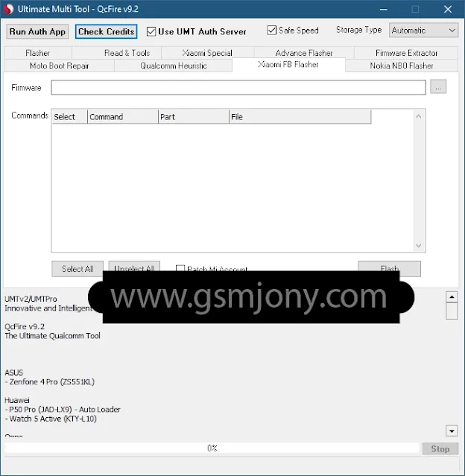Viewport: 465px width, 476px height.
Task: Click the 'QcFire v9.2' log line
Action: tap(25, 326)
